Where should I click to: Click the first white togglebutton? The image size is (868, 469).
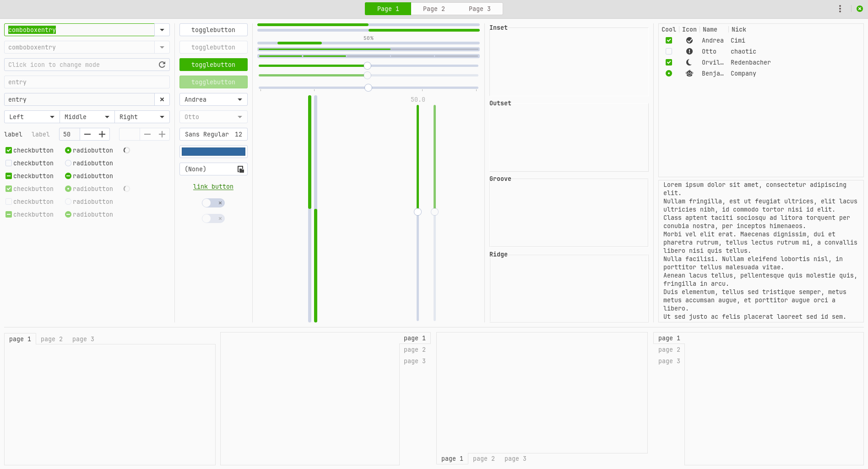coord(213,30)
